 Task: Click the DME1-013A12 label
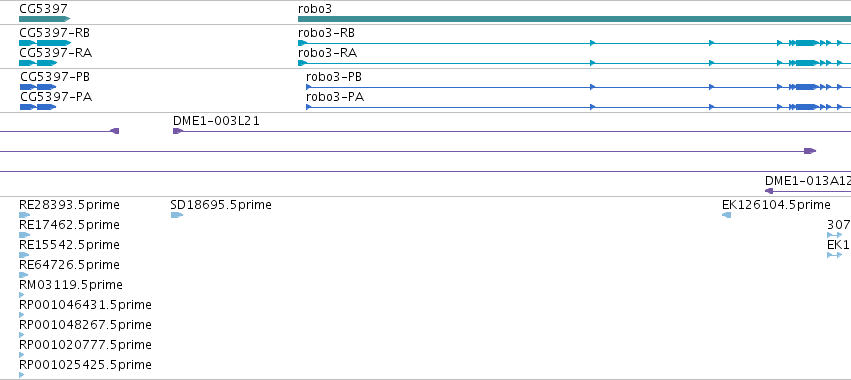[x=808, y=181]
